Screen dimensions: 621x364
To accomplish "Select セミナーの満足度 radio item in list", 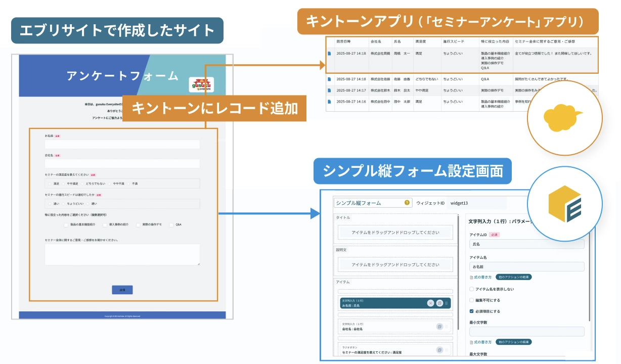I will pyautogui.click(x=396, y=350).
